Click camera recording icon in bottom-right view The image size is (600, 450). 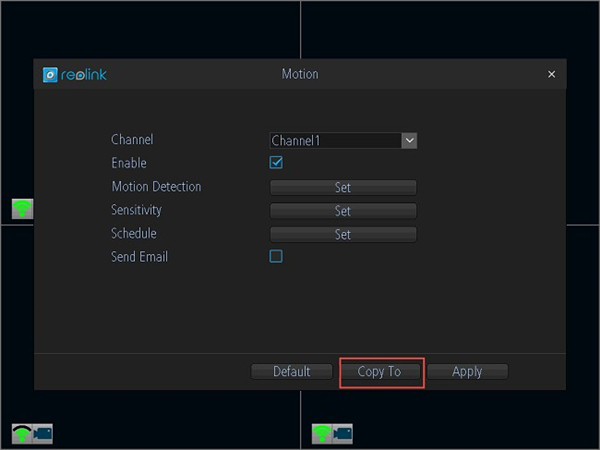click(x=342, y=434)
